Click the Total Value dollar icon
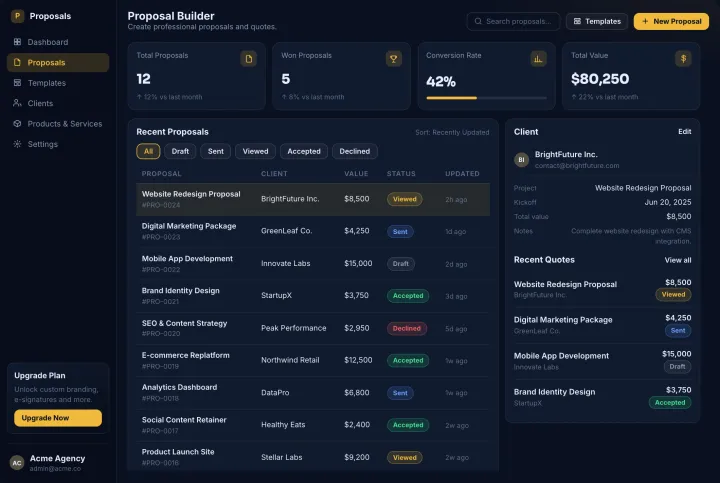720x483 pixels. (x=683, y=59)
